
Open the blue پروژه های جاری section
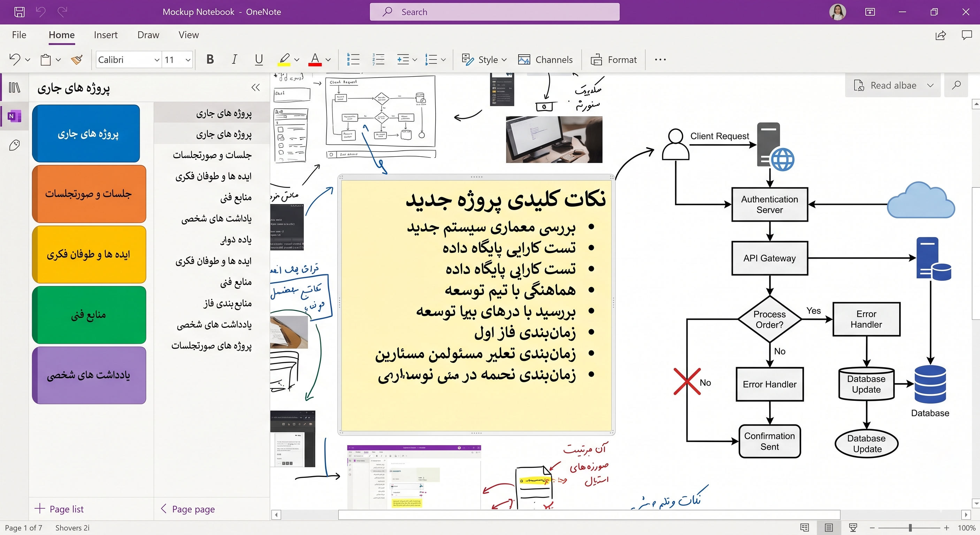click(86, 133)
